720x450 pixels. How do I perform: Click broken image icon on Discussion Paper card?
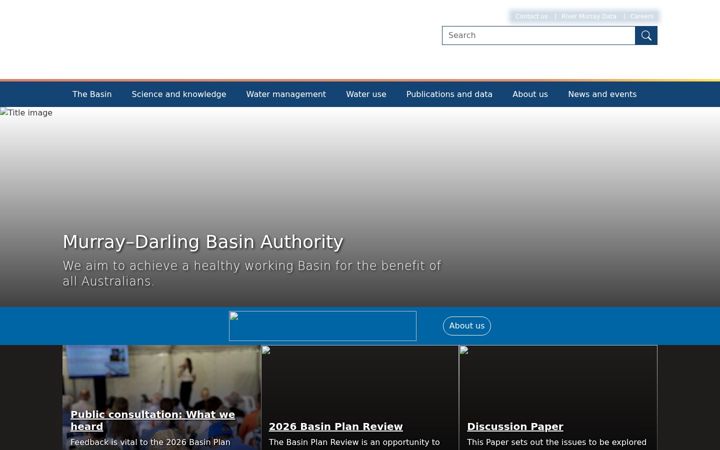coord(464,350)
